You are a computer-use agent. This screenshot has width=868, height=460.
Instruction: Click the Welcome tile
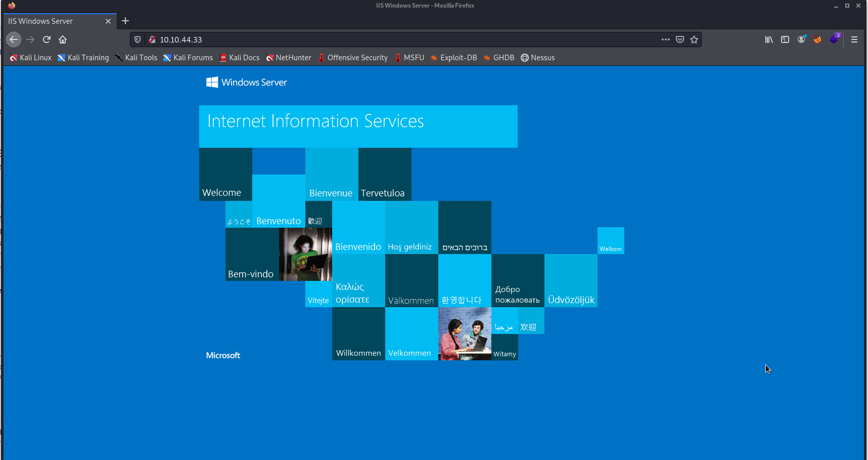225,174
